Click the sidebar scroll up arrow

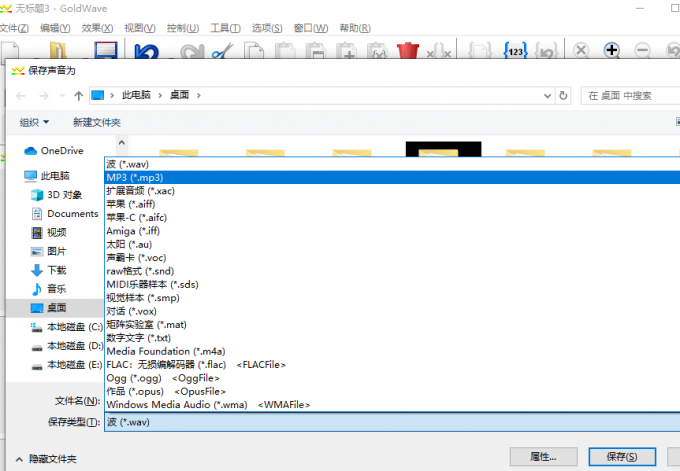(x=122, y=142)
